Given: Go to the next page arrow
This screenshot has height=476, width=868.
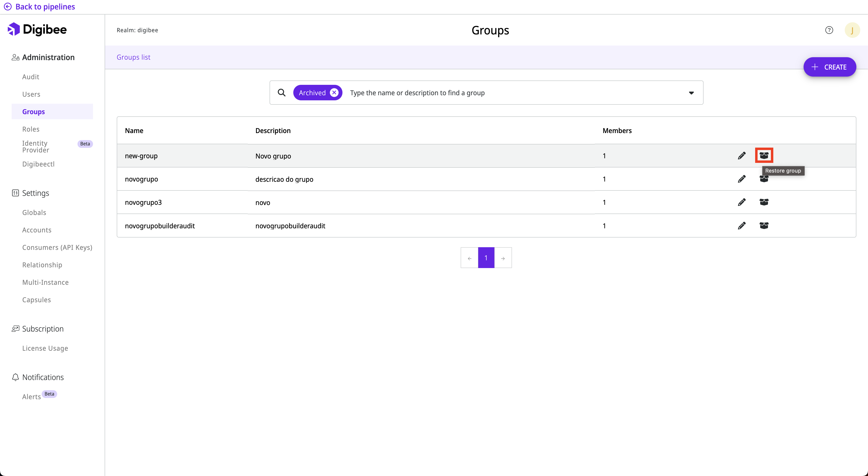Looking at the screenshot, I should click(x=503, y=258).
